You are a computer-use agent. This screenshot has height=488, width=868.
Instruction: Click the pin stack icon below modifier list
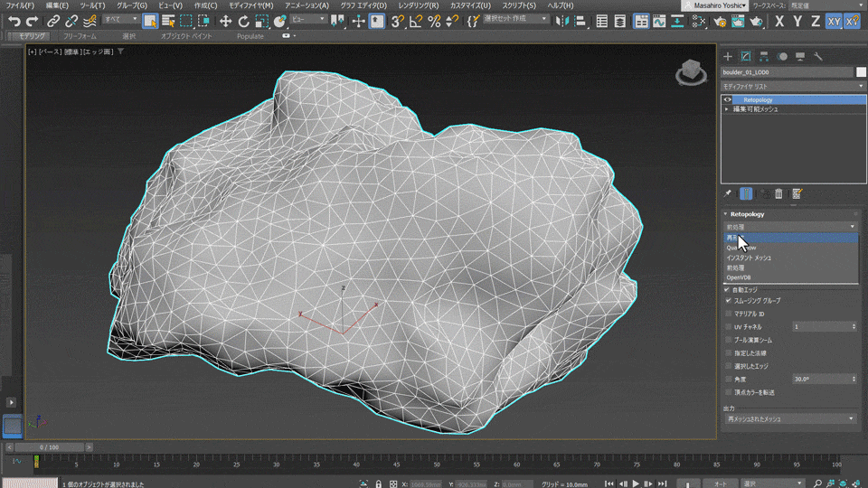[x=728, y=193]
